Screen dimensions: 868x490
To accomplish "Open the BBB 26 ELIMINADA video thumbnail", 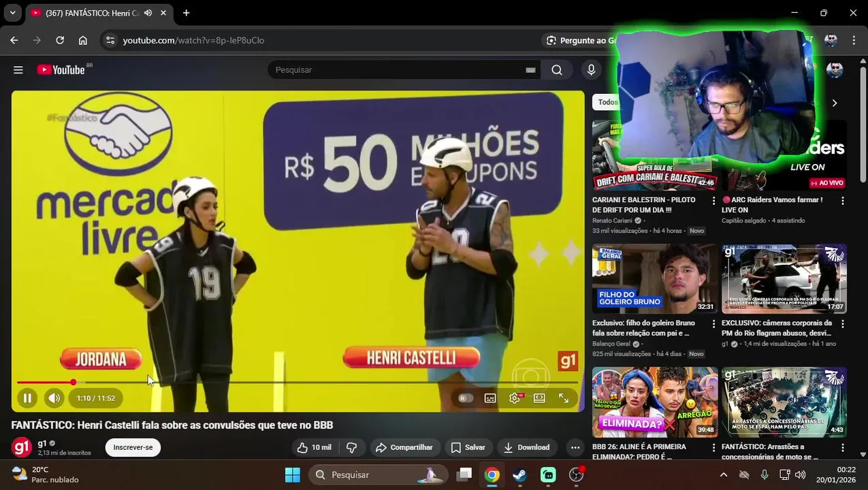I will coord(655,402).
